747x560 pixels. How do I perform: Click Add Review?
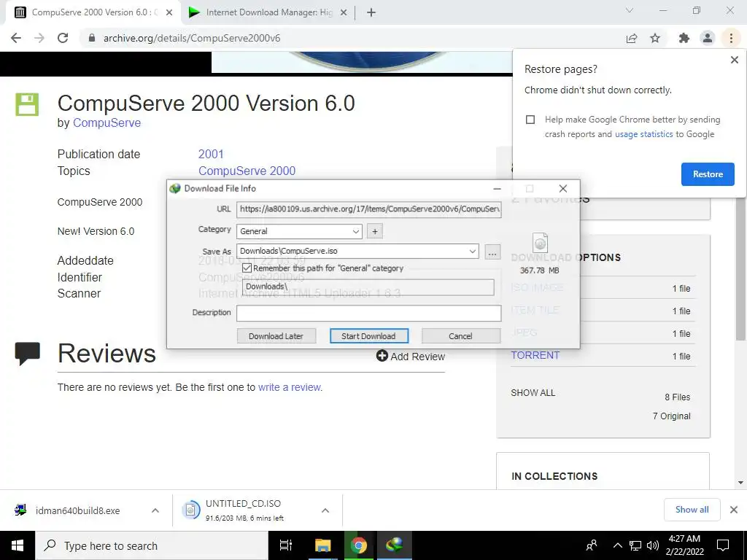(x=411, y=356)
